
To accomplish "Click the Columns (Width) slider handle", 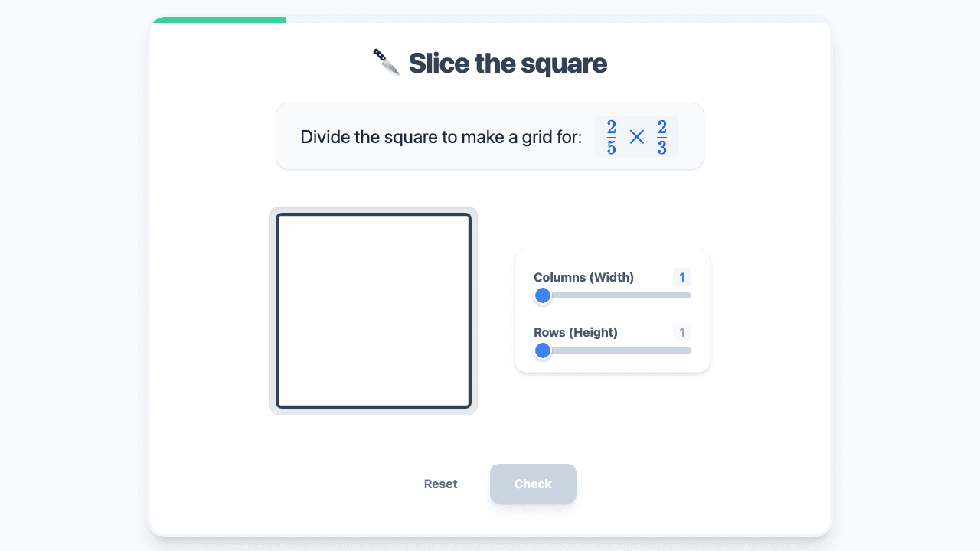I will [x=543, y=295].
